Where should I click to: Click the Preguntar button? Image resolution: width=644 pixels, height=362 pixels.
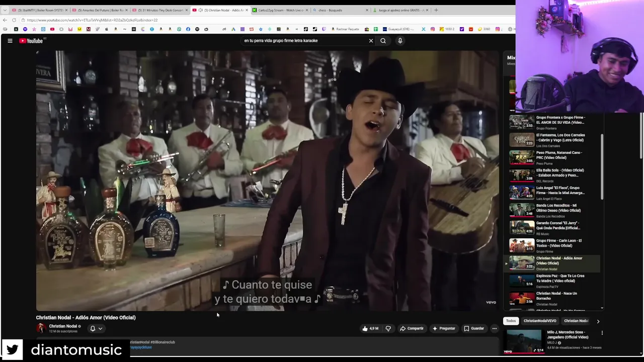coord(443,328)
